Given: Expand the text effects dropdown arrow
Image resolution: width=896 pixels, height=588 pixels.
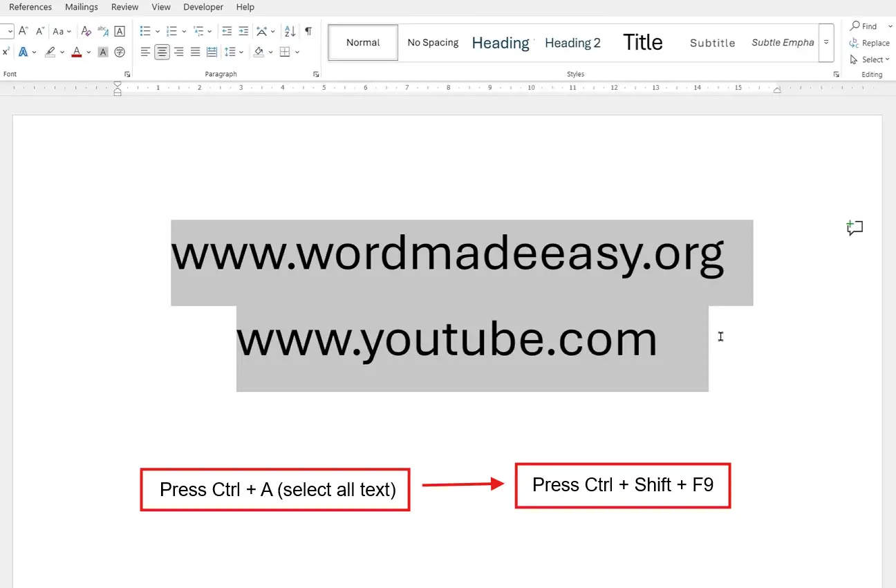Looking at the screenshot, I should 35,52.
